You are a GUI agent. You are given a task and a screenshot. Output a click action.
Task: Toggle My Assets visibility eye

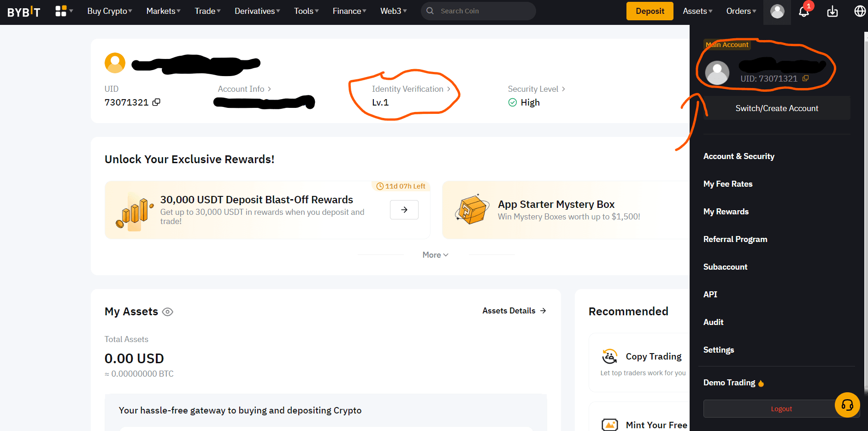click(168, 312)
